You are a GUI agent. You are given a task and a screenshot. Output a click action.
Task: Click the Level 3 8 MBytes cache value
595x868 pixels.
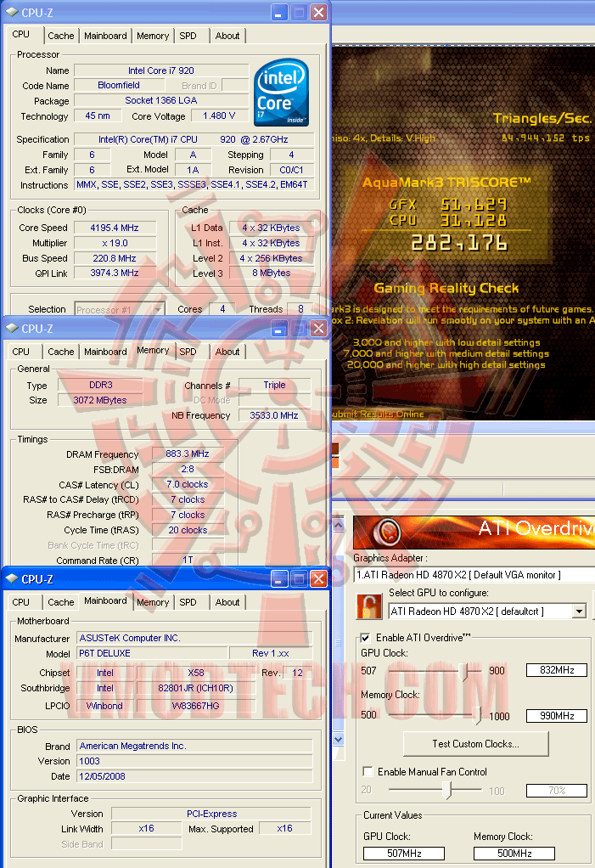(272, 273)
